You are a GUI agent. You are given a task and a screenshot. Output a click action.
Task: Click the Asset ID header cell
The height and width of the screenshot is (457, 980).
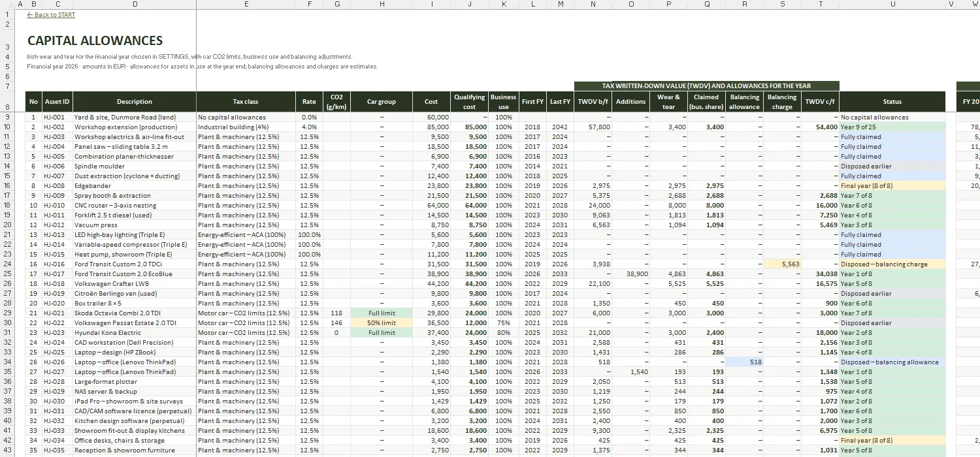57,101
